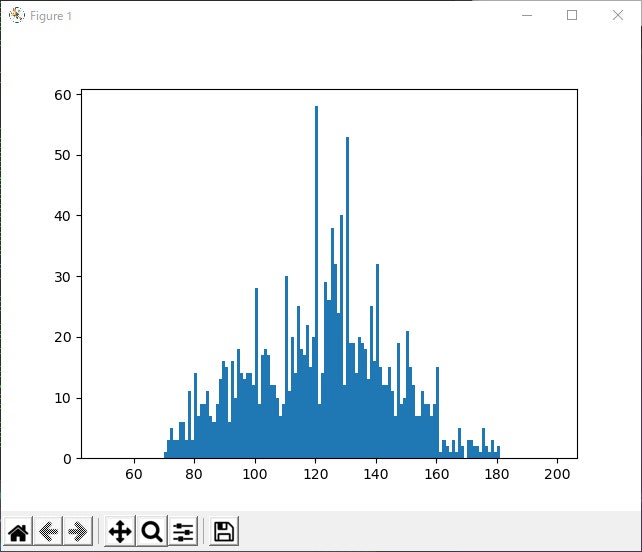Click x-axis tick label 100

[x=255, y=474]
